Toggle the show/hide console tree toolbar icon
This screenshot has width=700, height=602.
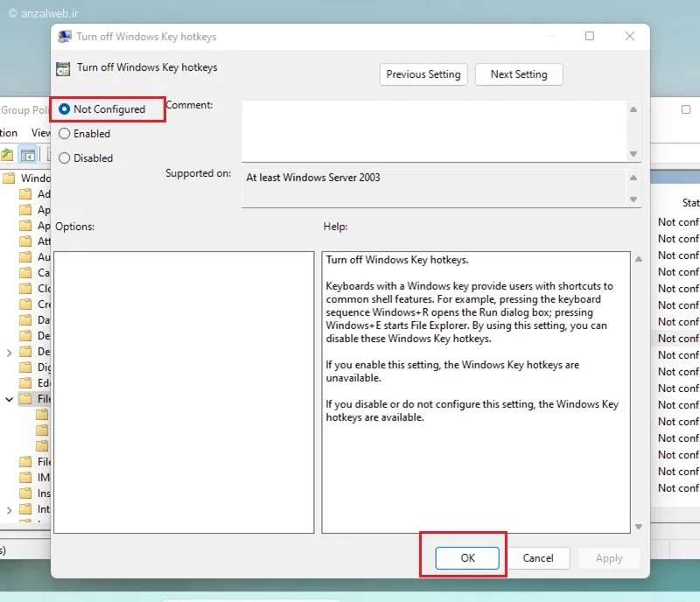tap(28, 155)
